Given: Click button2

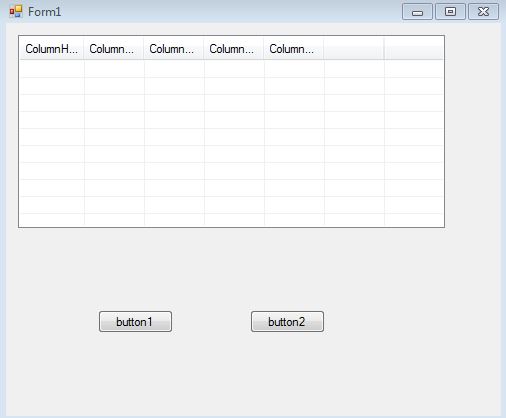Looking at the screenshot, I should click(x=287, y=322).
